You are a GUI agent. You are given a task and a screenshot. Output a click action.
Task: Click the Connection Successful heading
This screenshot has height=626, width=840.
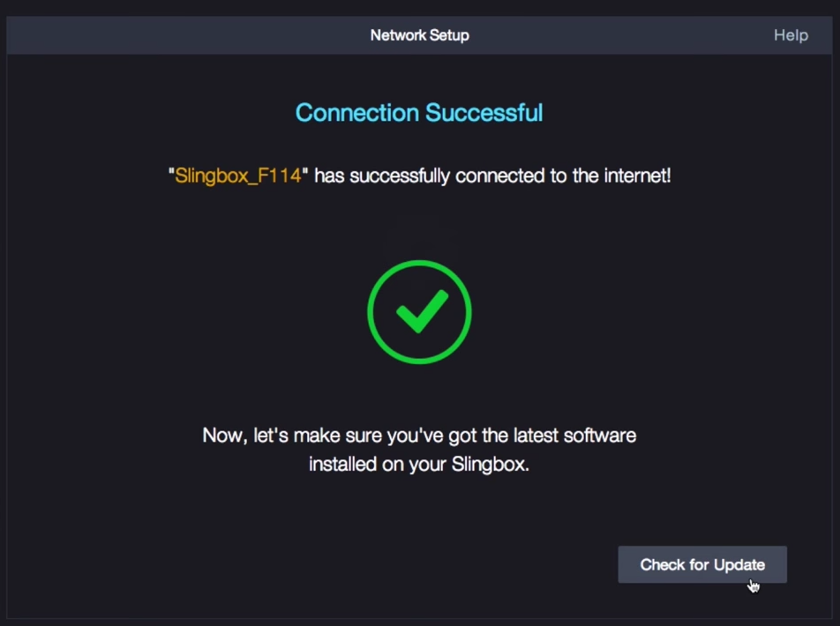point(419,113)
